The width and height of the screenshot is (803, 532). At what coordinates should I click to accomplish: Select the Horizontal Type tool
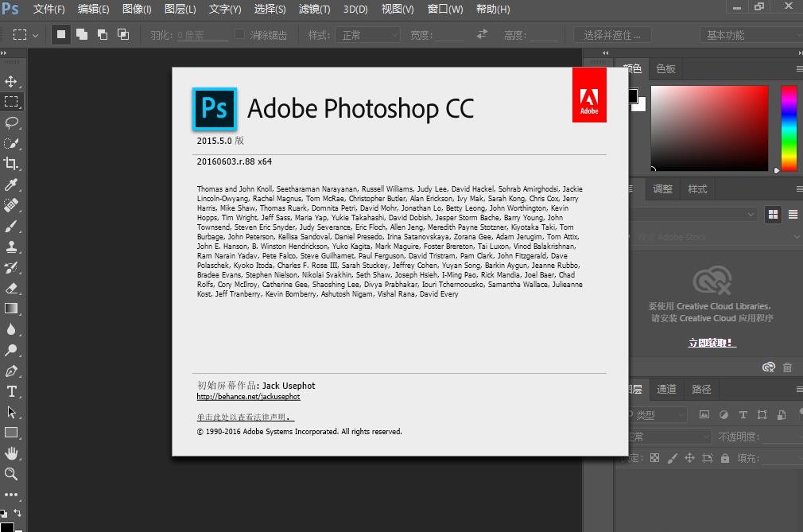click(11, 391)
